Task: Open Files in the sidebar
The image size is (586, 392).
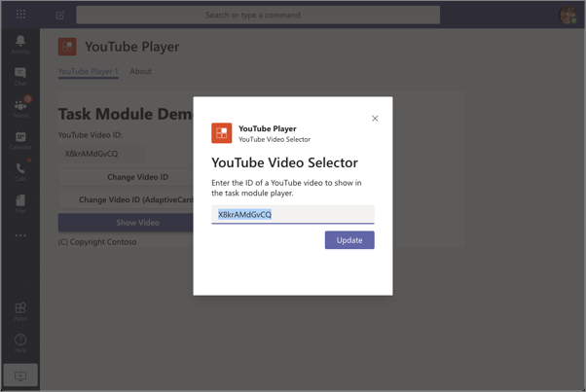Action: click(x=20, y=203)
